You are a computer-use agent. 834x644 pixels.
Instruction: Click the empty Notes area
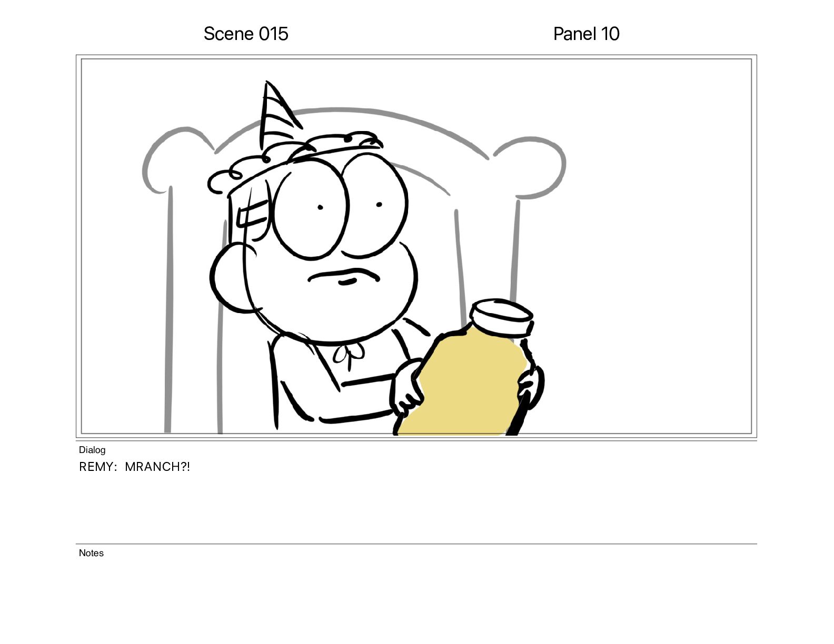(x=416, y=595)
